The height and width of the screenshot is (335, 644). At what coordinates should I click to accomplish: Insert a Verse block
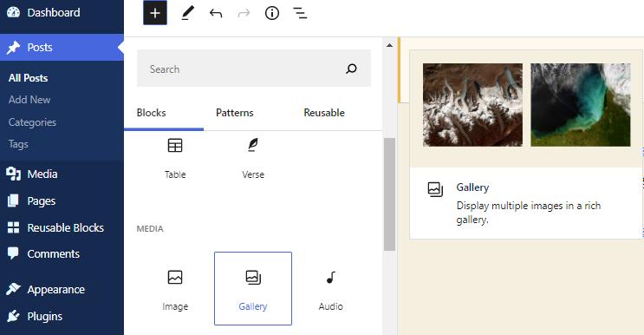pos(253,158)
